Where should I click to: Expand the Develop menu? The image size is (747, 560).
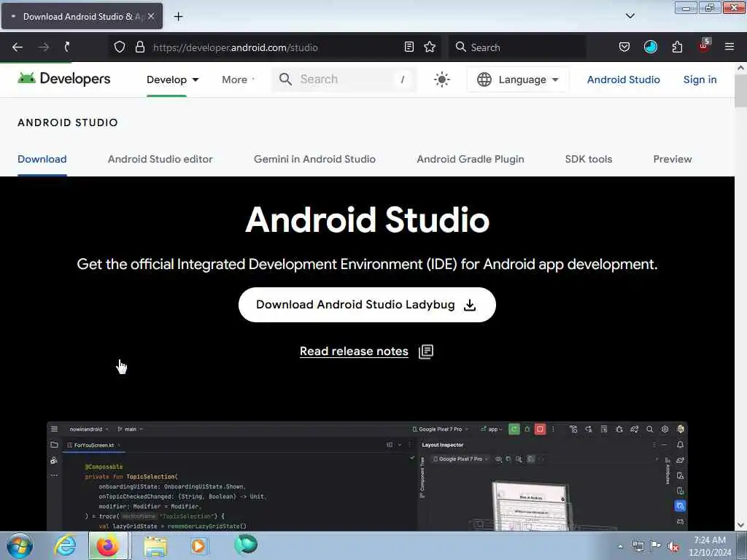click(172, 79)
